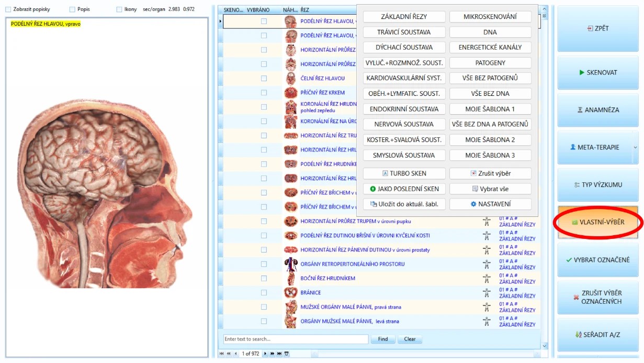Screen dimensions: 644x363
Task: Select the NERVOVÁ SOUSTAVA category
Action: tap(404, 125)
